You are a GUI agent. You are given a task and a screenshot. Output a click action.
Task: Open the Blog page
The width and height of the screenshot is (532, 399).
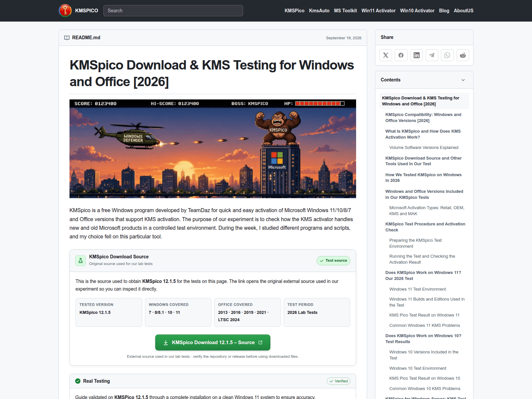(444, 11)
